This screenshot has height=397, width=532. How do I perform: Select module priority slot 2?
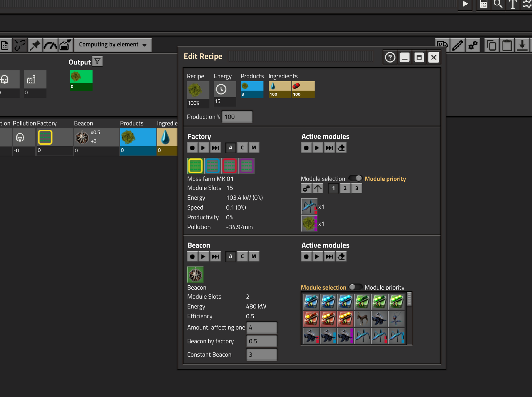point(345,188)
